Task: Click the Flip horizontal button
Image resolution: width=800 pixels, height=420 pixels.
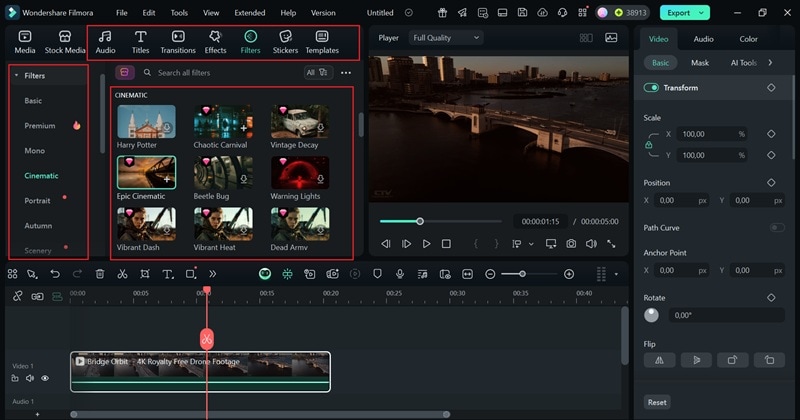Action: 659,360
